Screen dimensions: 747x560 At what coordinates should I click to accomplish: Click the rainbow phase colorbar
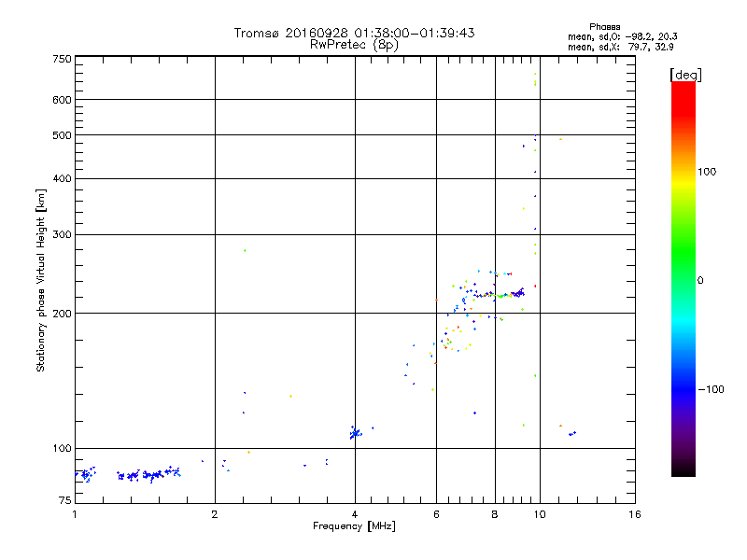[x=684, y=278]
